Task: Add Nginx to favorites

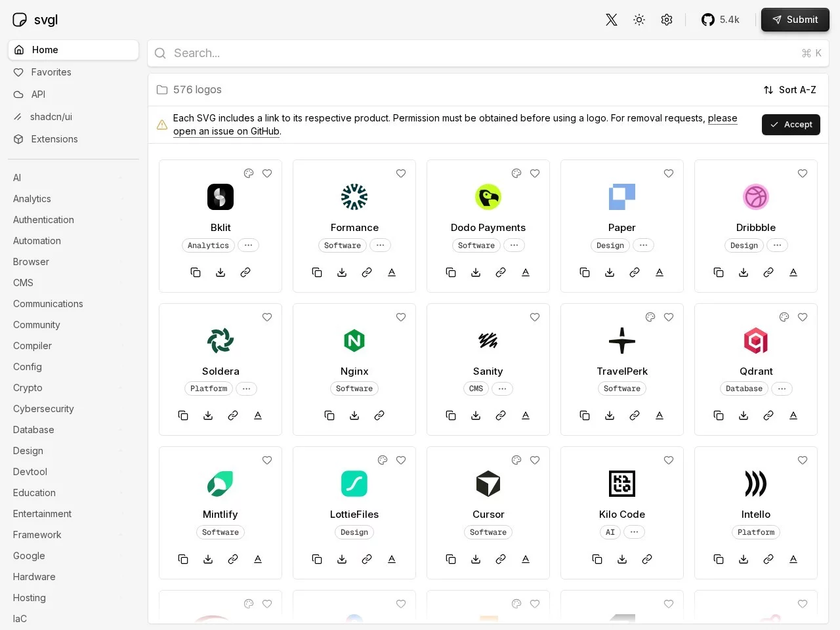Action: [401, 318]
